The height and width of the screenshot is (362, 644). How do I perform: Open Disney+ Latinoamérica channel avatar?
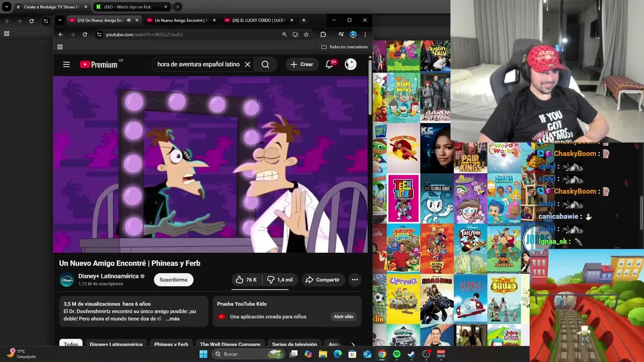tap(66, 280)
